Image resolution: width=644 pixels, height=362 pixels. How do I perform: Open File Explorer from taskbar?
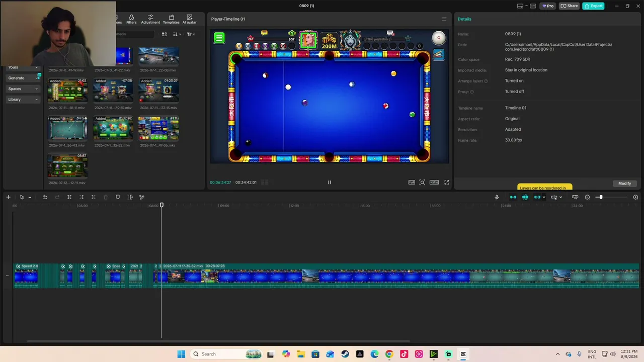tap(300, 354)
